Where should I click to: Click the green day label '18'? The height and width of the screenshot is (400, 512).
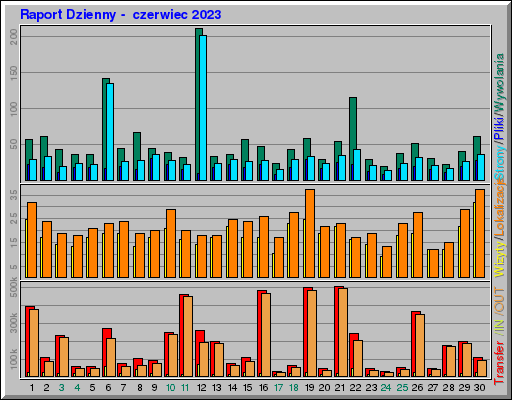[294, 387]
